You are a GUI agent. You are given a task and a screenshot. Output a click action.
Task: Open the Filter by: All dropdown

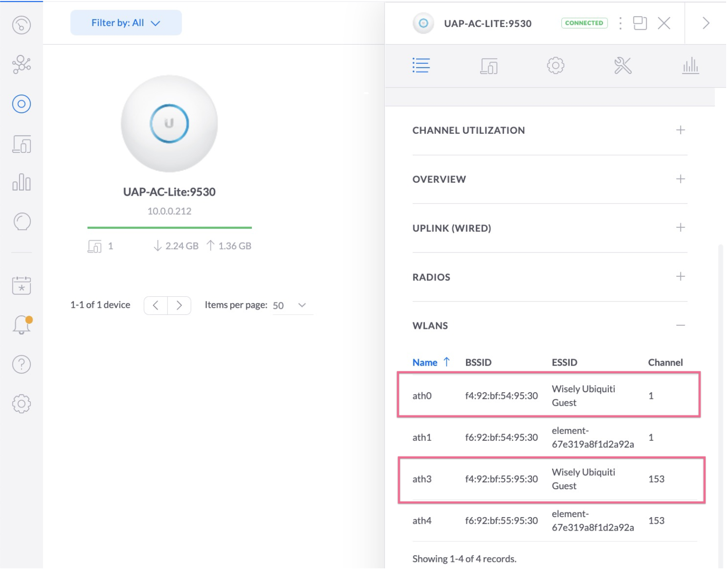click(x=126, y=23)
